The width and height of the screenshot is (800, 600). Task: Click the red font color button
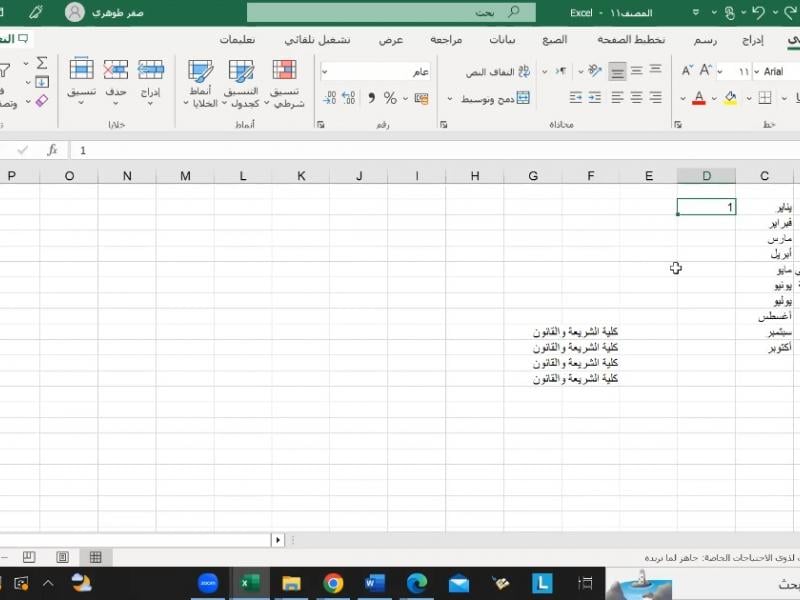pos(698,98)
